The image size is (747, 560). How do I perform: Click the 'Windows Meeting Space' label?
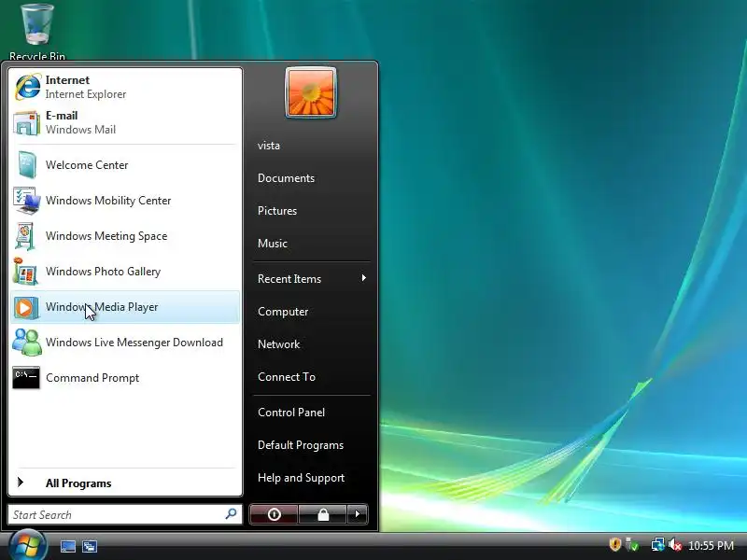click(x=106, y=236)
